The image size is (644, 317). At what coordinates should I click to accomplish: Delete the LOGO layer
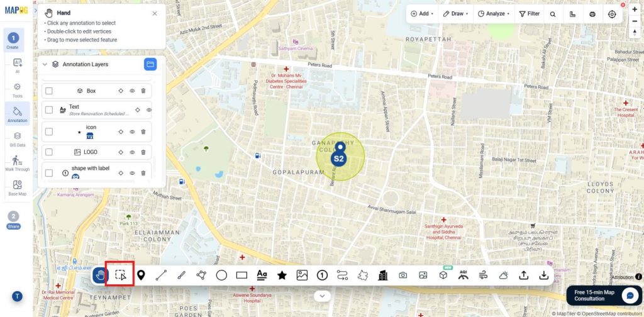coord(143,152)
